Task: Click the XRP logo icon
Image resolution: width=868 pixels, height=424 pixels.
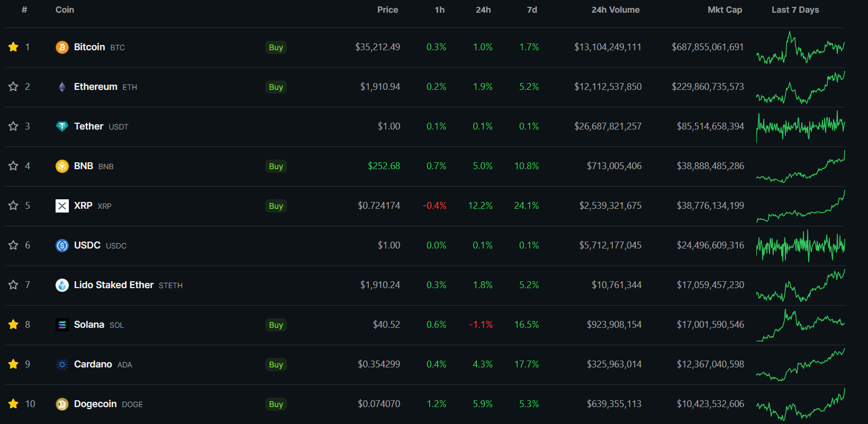Action: [62, 206]
